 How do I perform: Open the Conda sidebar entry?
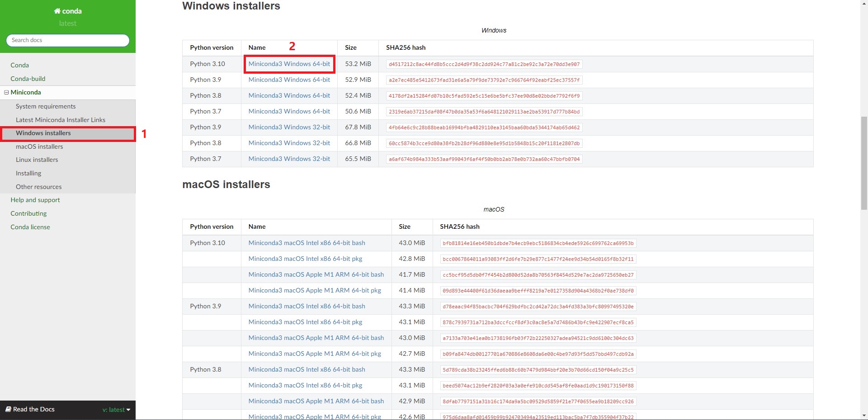click(19, 65)
